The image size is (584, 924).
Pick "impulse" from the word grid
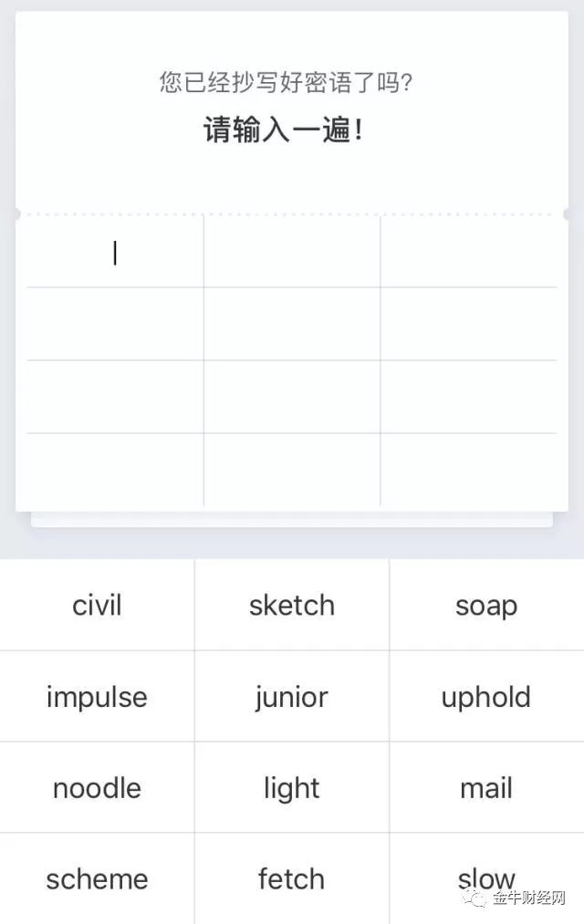point(97,697)
